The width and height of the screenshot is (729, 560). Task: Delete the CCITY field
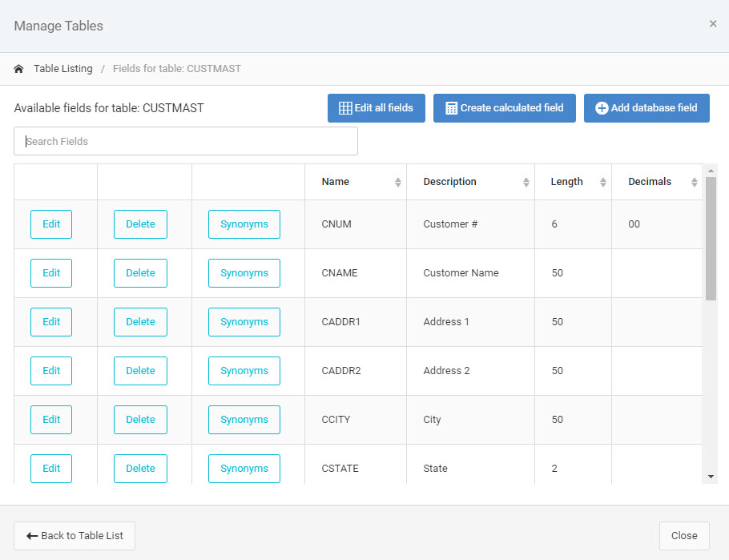[x=140, y=420]
